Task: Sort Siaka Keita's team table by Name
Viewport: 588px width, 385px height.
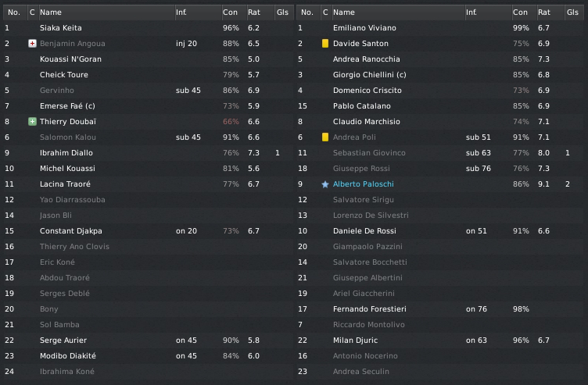Action: tap(50, 12)
